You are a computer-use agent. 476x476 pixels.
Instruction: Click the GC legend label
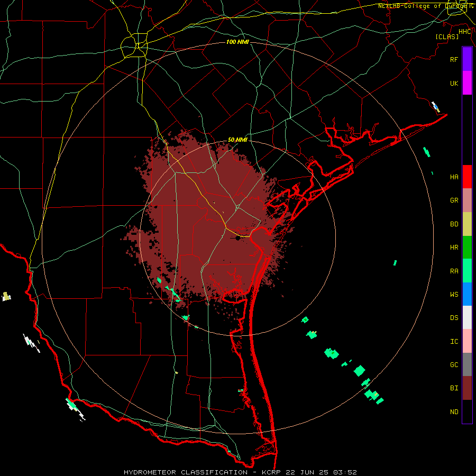coord(454,365)
